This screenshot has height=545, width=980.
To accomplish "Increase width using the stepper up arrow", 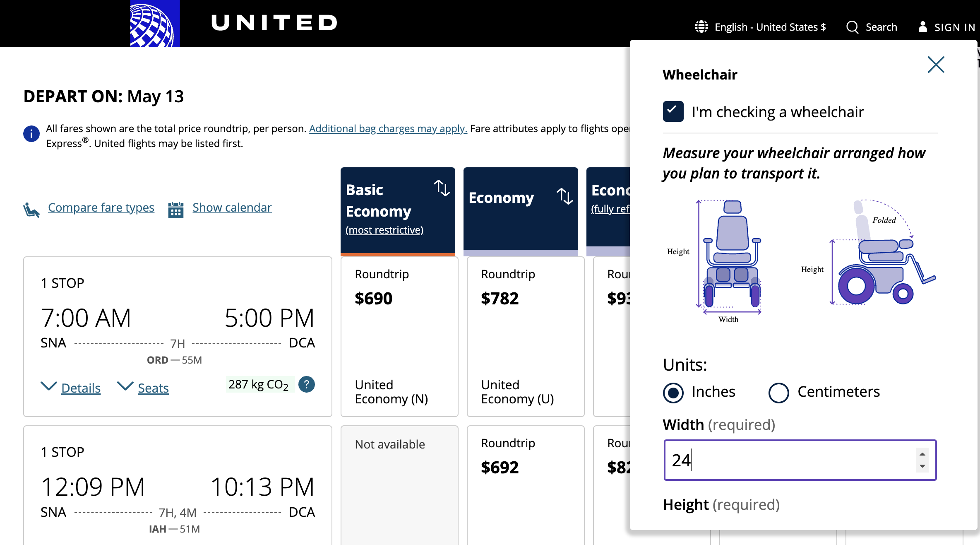I will [x=922, y=453].
